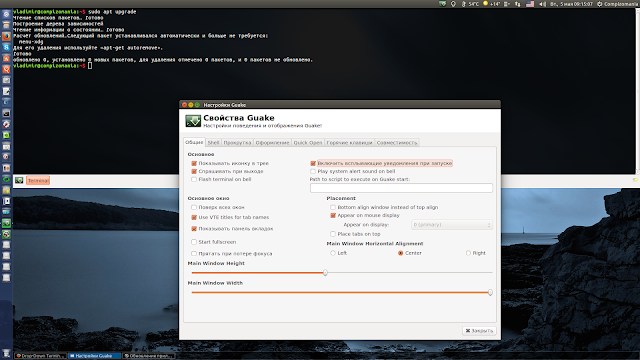Switch to Настройки Guake taskbar entry
Screen dimensions: 640x360
pyautogui.click(x=94, y=356)
